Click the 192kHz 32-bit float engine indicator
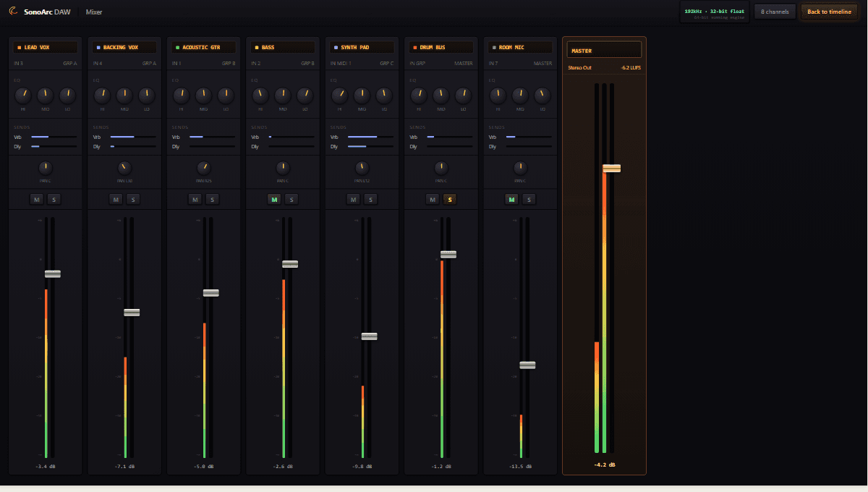The height and width of the screenshot is (492, 868). pyautogui.click(x=715, y=12)
